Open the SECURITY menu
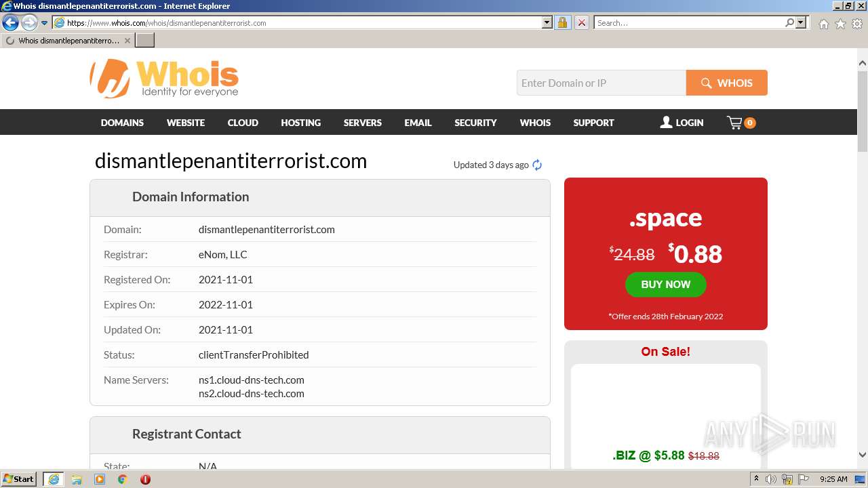The width and height of the screenshot is (868, 488). pos(475,123)
